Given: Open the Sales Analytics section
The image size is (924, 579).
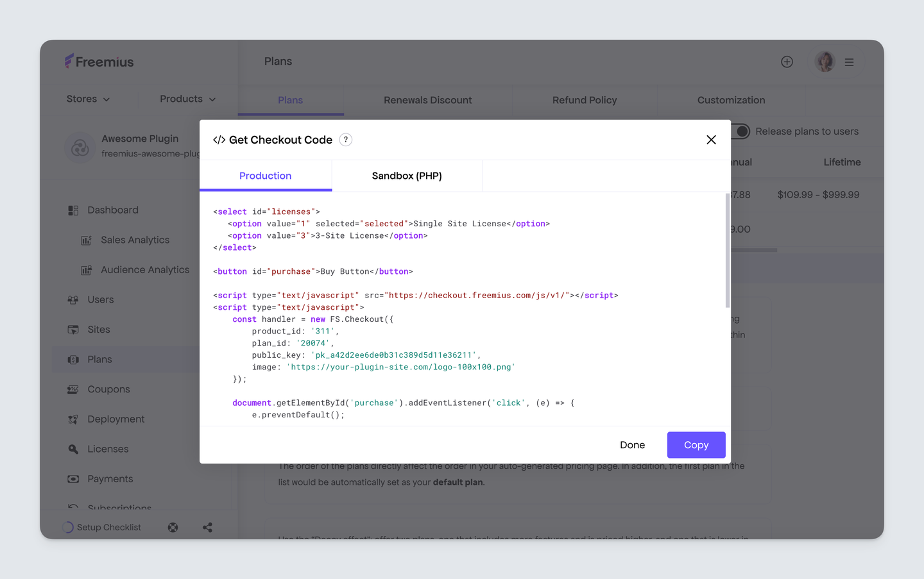Looking at the screenshot, I should tap(135, 240).
